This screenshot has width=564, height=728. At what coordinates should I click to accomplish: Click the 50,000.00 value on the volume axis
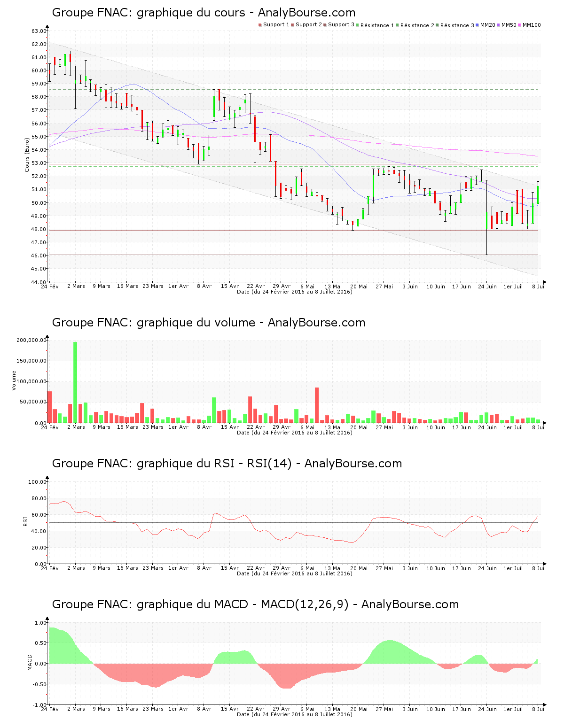pyautogui.click(x=33, y=402)
